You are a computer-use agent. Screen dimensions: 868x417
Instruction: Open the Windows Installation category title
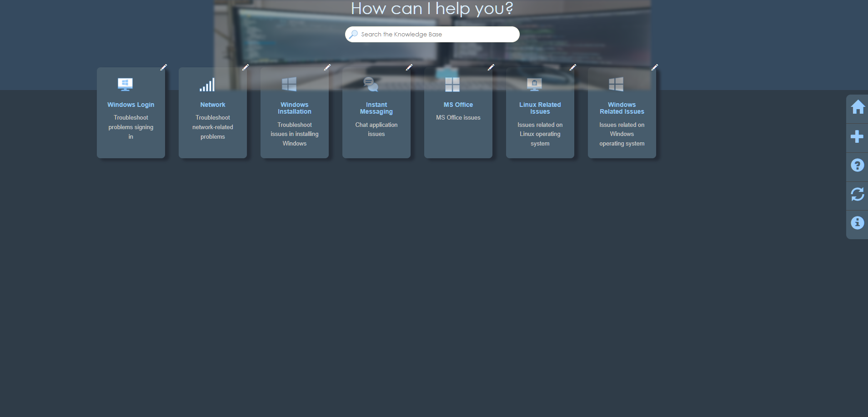click(295, 108)
